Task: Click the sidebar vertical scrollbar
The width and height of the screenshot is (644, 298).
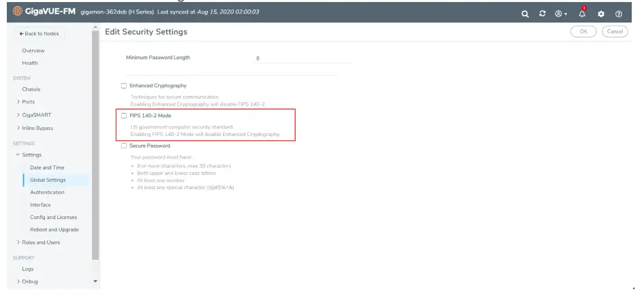Action: click(x=95, y=145)
